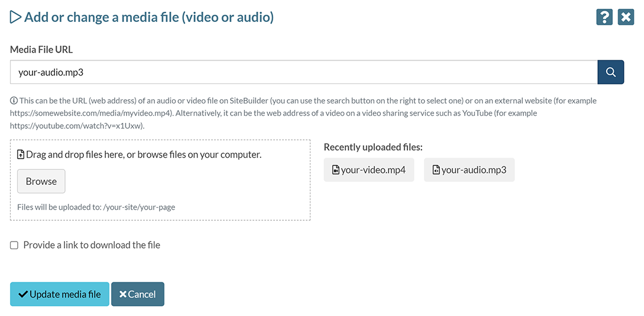This screenshot has width=644, height=316.
Task: Click the 'Files will be uploaded to' path text
Action: [x=96, y=207]
